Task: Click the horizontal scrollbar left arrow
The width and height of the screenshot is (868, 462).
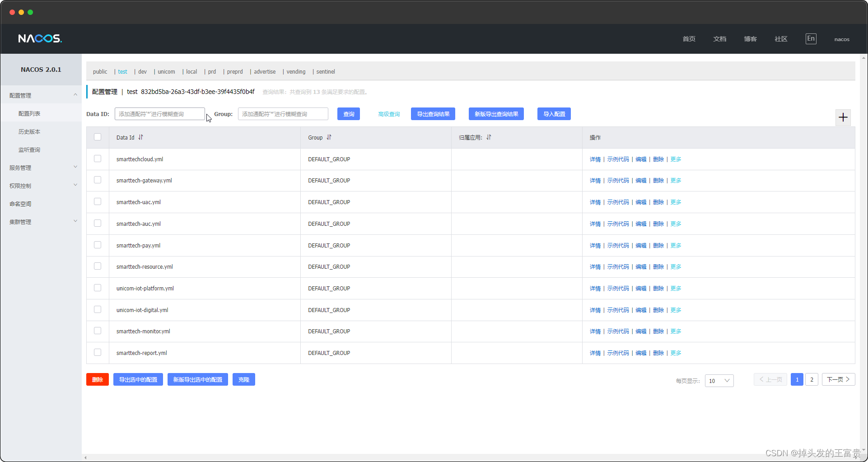Action: 85,458
